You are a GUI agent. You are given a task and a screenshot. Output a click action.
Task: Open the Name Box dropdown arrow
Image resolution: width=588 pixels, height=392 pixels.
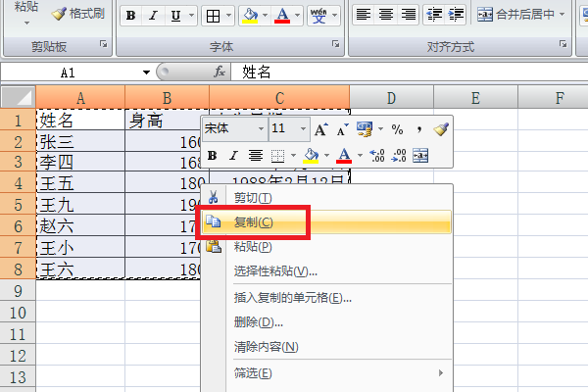tap(146, 72)
